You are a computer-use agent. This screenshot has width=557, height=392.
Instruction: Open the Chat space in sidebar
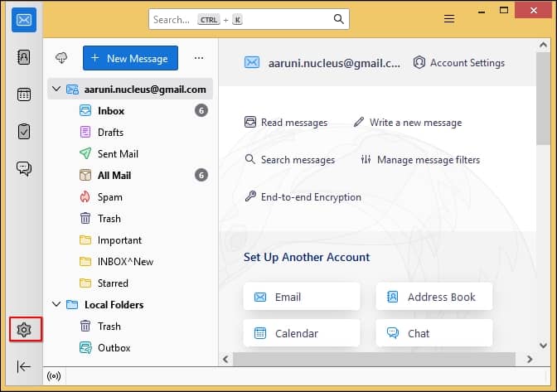[x=23, y=168]
